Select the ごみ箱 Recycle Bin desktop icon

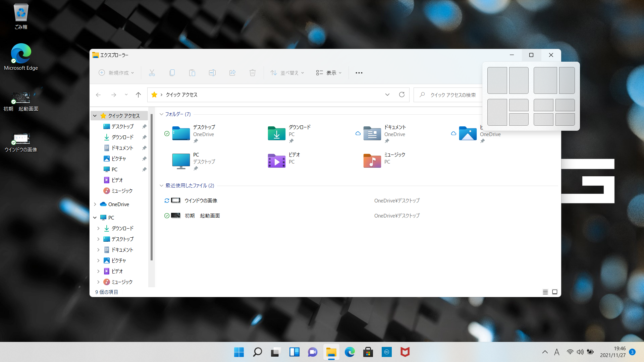coord(21,16)
